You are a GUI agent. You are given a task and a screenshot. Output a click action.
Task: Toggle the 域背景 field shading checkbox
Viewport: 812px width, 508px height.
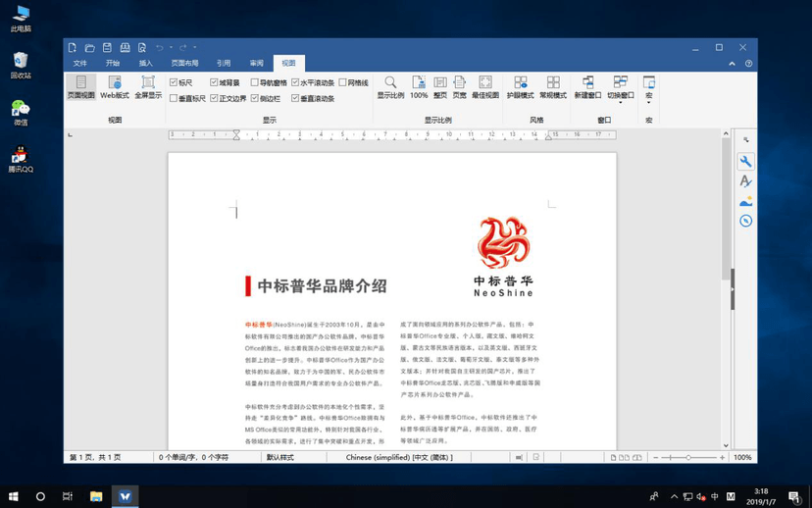214,82
